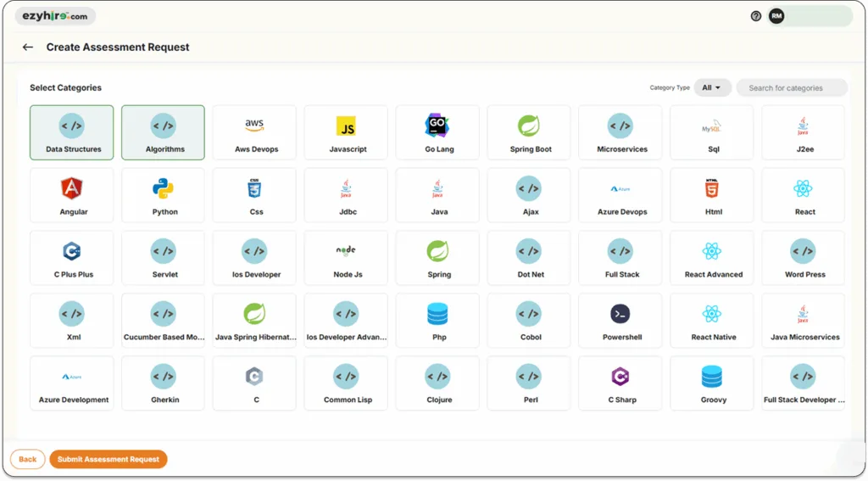
Task: Select the C Sharp icon category
Action: point(620,377)
